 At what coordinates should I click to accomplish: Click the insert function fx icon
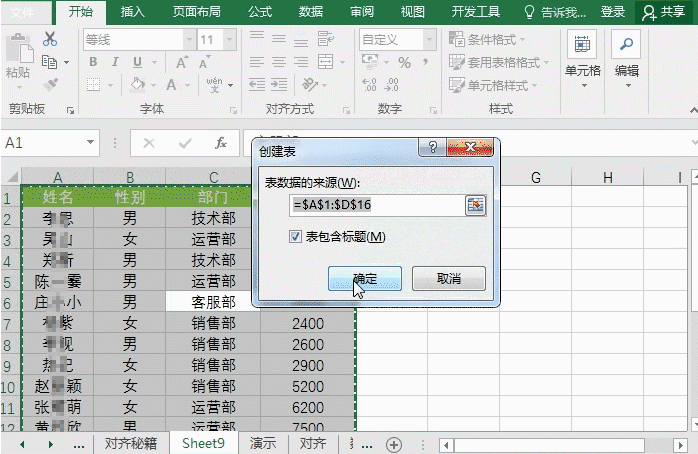(221, 143)
